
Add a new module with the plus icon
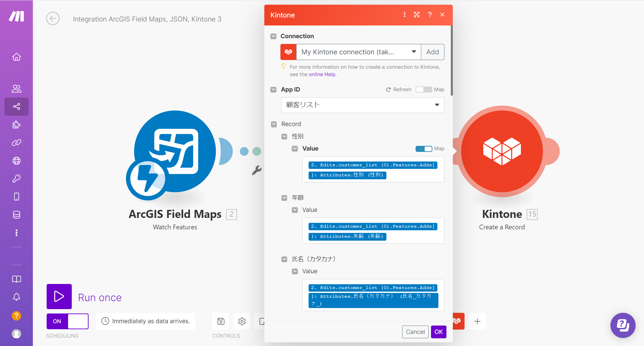(x=477, y=321)
